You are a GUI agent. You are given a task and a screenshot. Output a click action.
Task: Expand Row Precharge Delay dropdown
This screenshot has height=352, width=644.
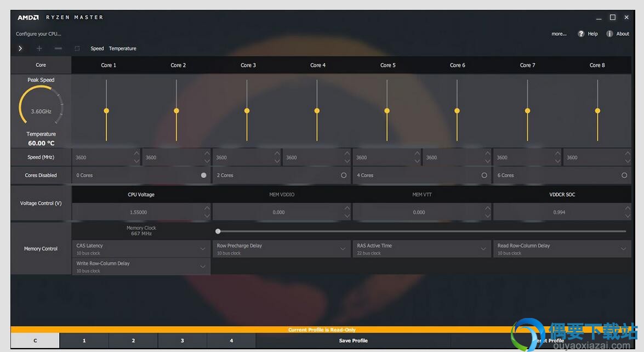coord(343,249)
